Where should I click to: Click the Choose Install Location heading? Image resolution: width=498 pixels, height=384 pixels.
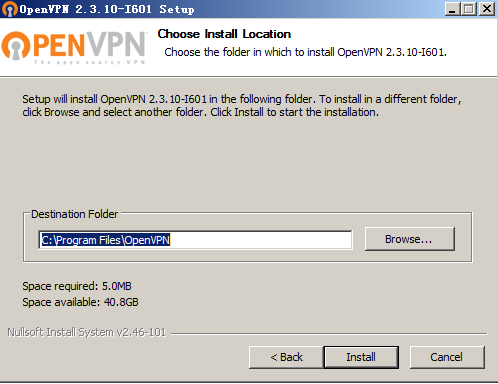pyautogui.click(x=224, y=34)
